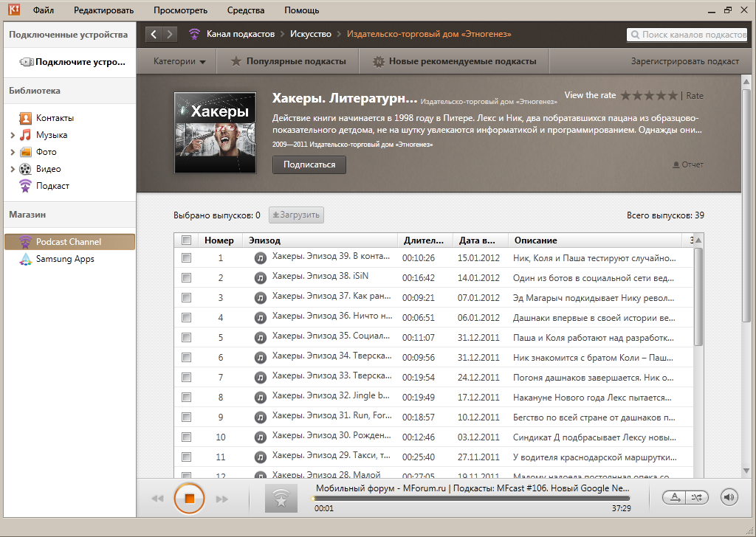Go forward with the right arrow button
Screen dimensions: 756x537
pyautogui.click(x=170, y=34)
